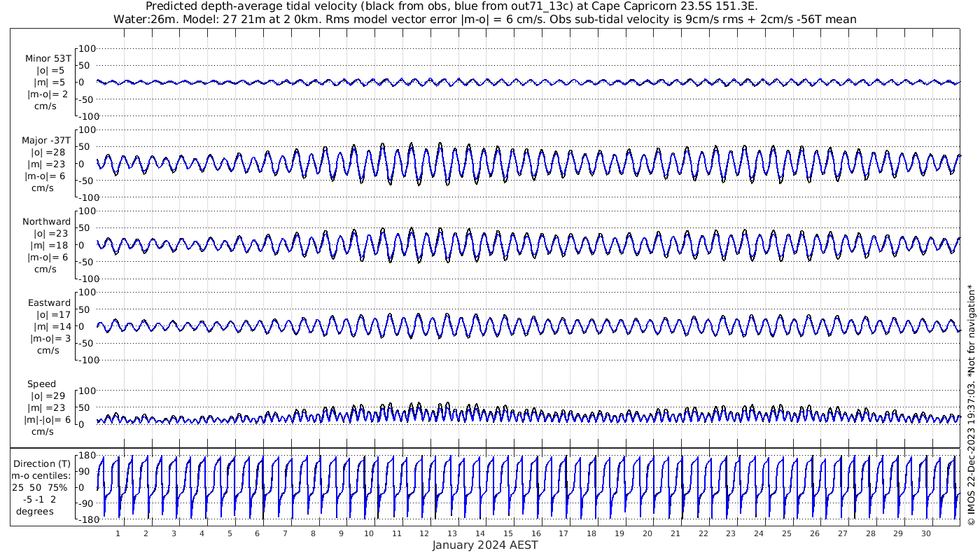Viewport: 980px width, 560px height.
Task: Select the 'Speed' panel label
Action: pos(42,384)
